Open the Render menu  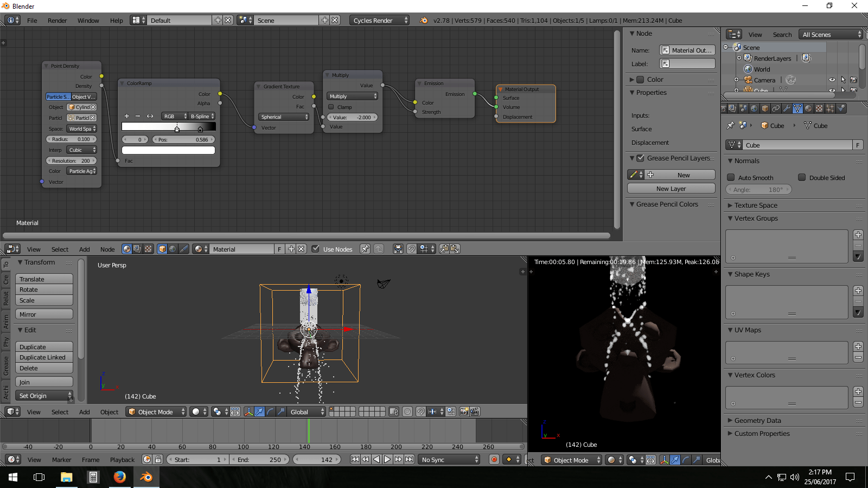coord(57,20)
